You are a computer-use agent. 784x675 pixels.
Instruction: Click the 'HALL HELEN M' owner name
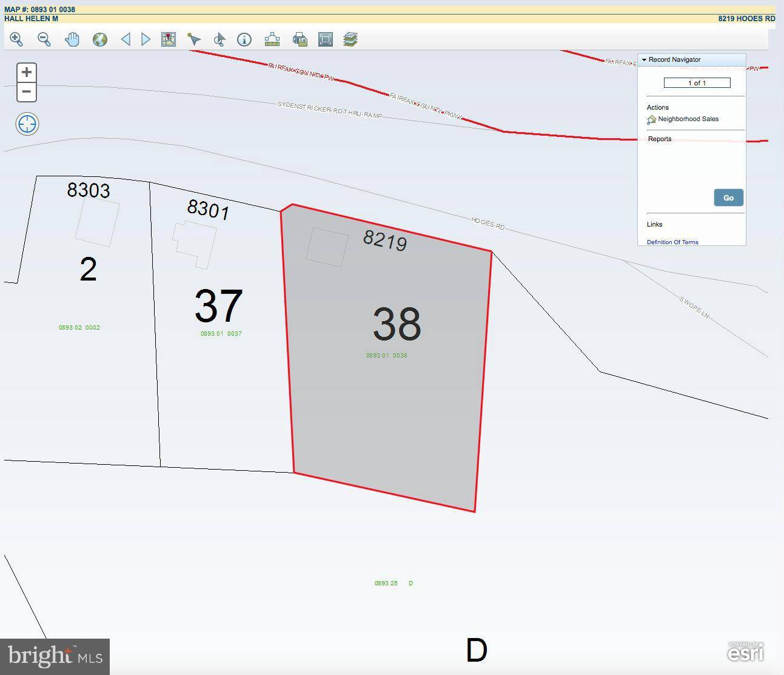(x=32, y=19)
